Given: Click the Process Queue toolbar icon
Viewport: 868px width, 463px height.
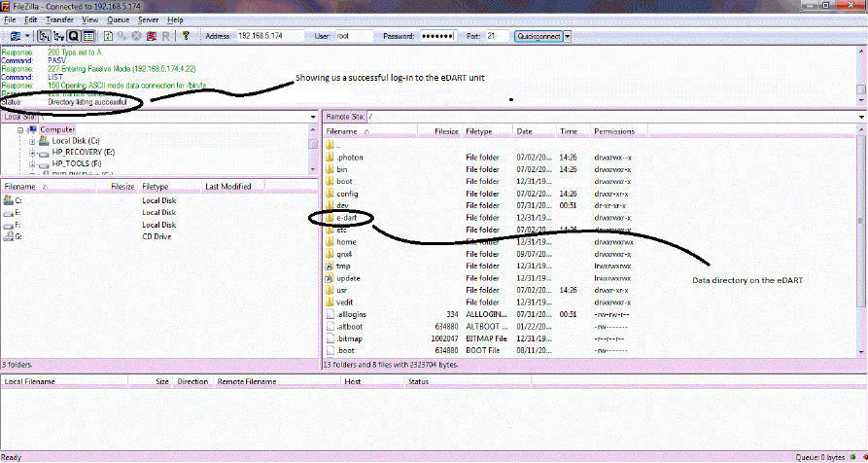Looking at the screenshot, I should tap(122, 36).
